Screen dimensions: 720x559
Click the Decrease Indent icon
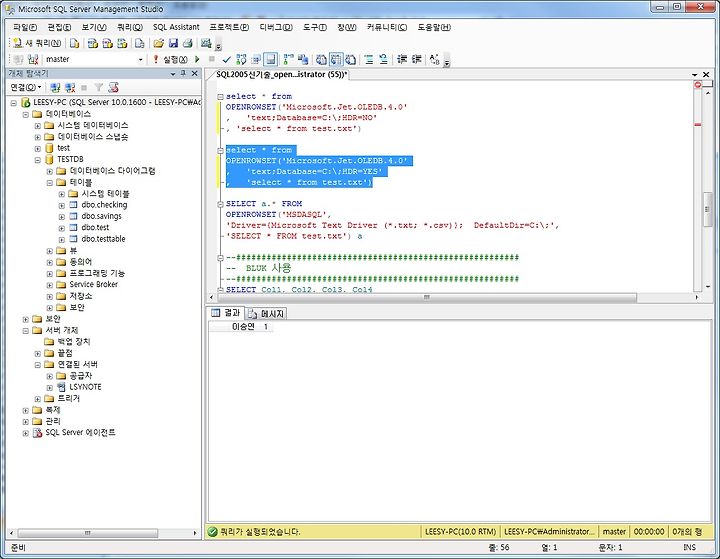pos(402,59)
